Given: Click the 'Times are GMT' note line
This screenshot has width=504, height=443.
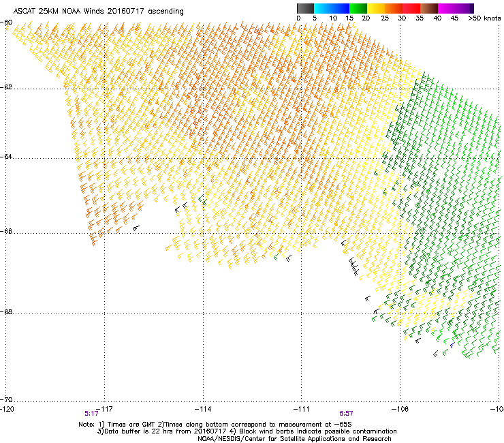Looking at the screenshot, I should (x=215, y=425).
